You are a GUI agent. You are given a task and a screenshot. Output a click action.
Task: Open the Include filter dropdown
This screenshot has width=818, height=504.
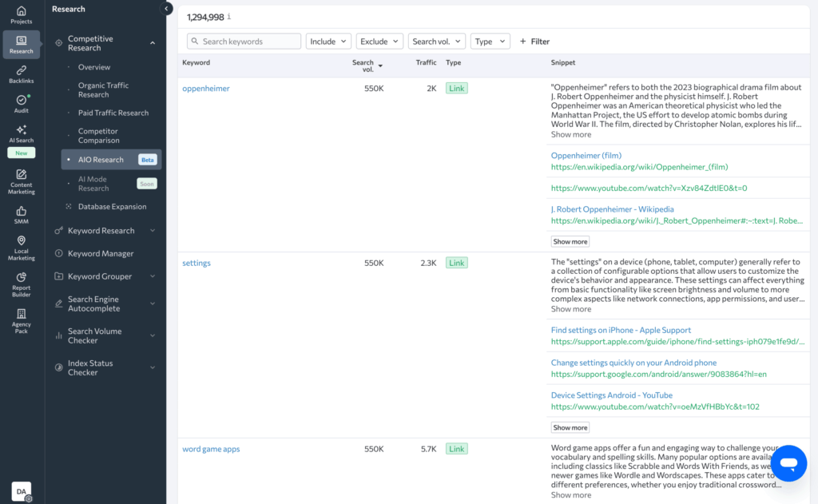click(x=328, y=42)
